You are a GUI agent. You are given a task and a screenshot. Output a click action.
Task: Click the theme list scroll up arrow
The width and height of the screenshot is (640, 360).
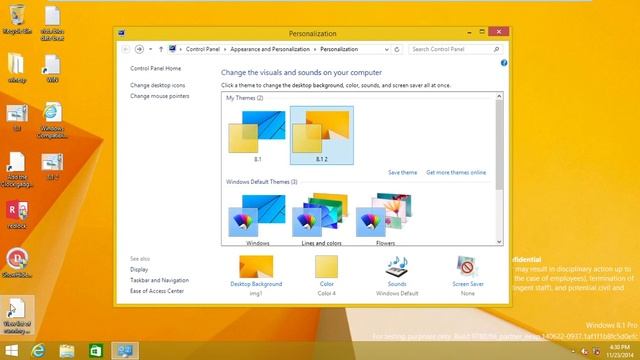(x=499, y=96)
